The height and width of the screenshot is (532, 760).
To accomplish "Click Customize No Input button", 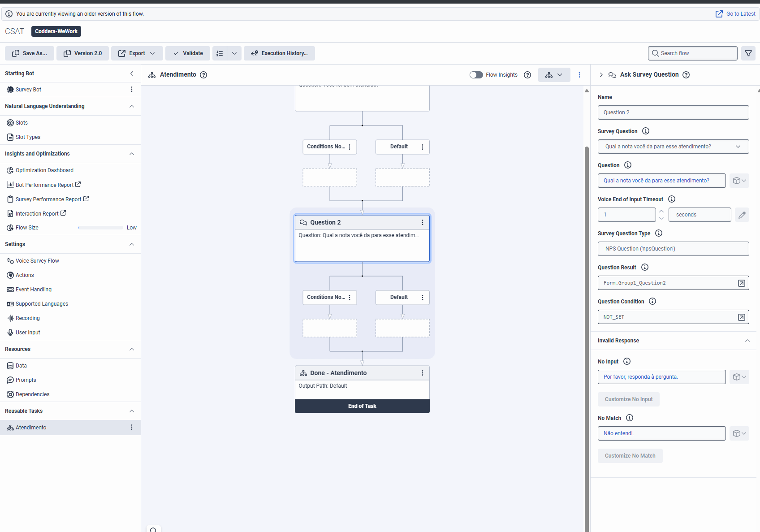I will coord(629,399).
